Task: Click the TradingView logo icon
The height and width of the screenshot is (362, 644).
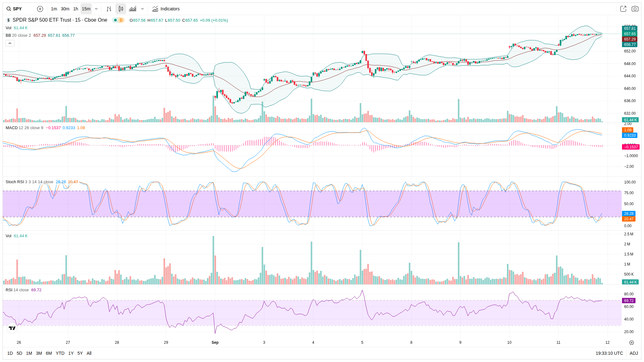Action: 12,328
